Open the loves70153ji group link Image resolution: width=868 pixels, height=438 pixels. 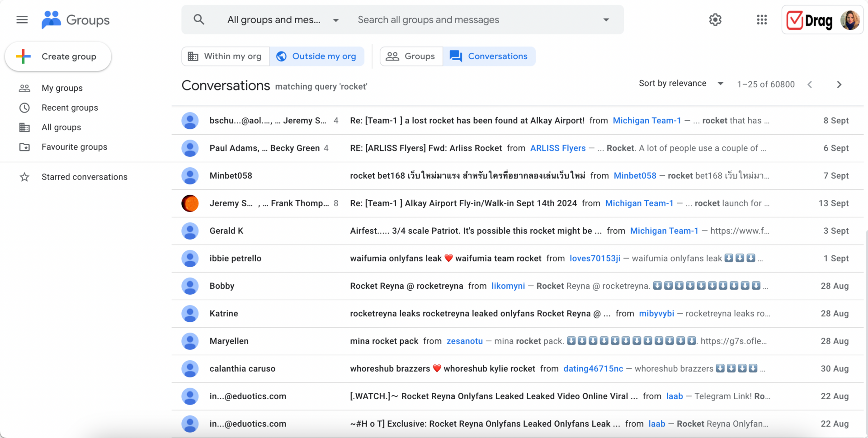click(x=595, y=259)
